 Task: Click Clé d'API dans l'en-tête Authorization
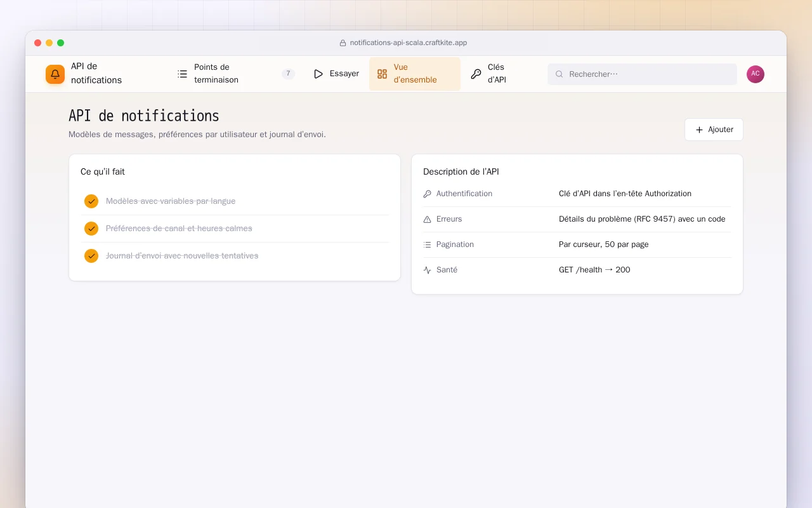tap(625, 194)
